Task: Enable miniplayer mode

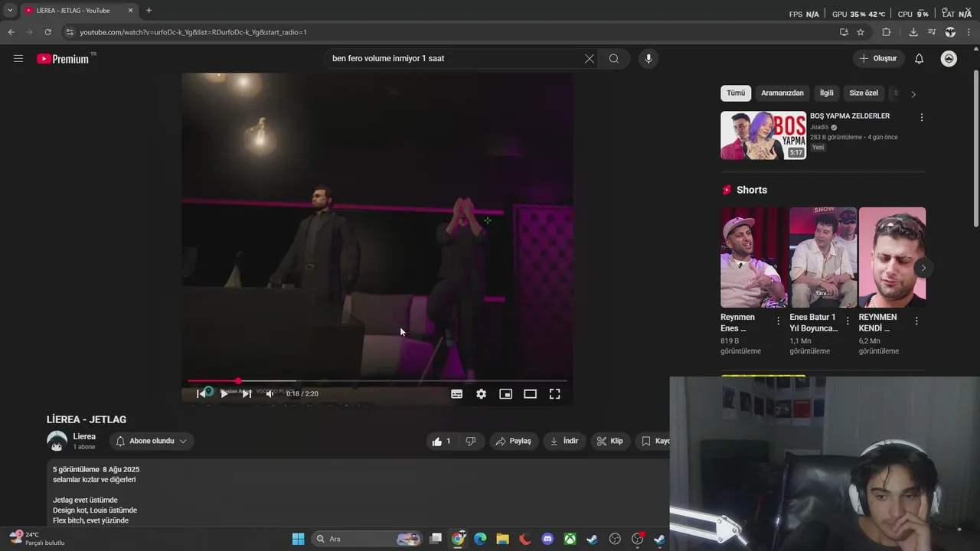Action: pos(505,393)
